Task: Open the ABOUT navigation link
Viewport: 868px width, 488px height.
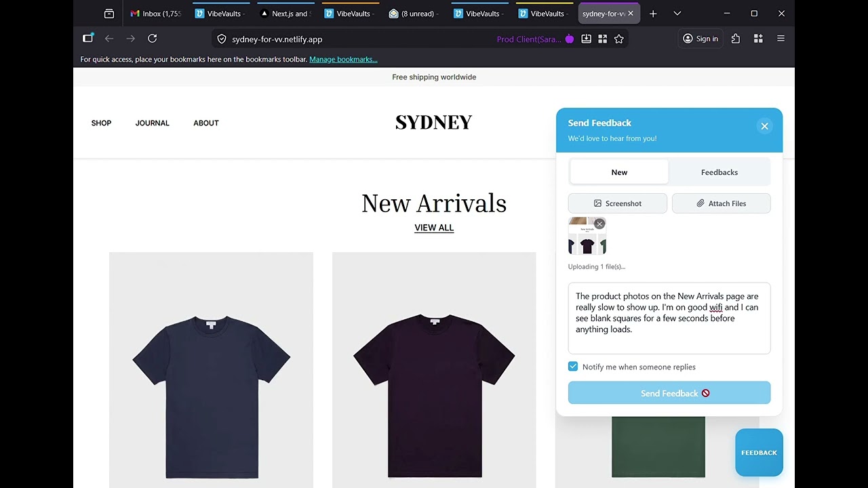Action: pyautogui.click(x=206, y=123)
